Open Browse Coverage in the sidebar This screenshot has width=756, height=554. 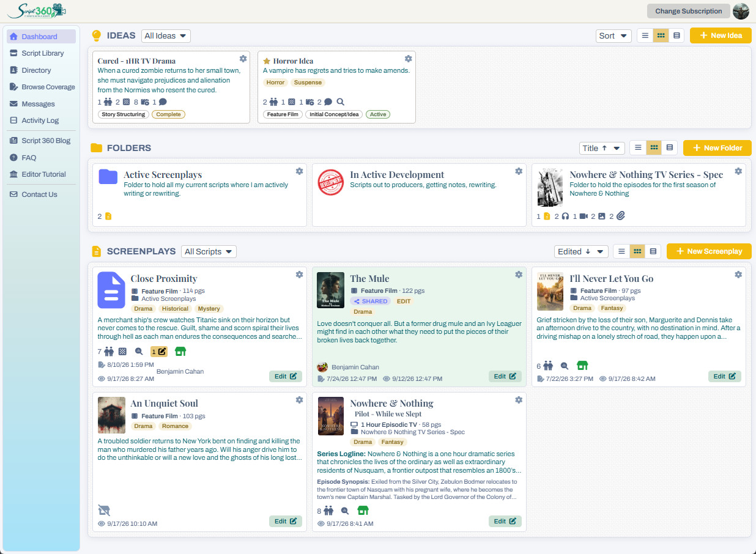42,87
